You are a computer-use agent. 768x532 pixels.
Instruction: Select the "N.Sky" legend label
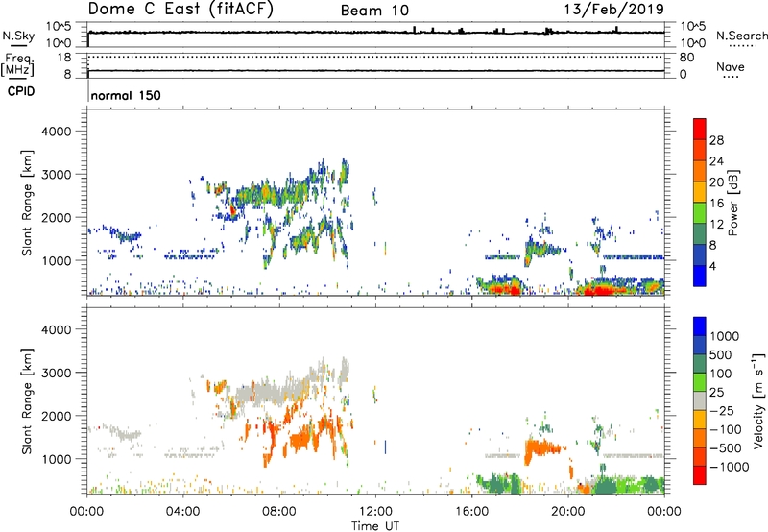(x=18, y=36)
